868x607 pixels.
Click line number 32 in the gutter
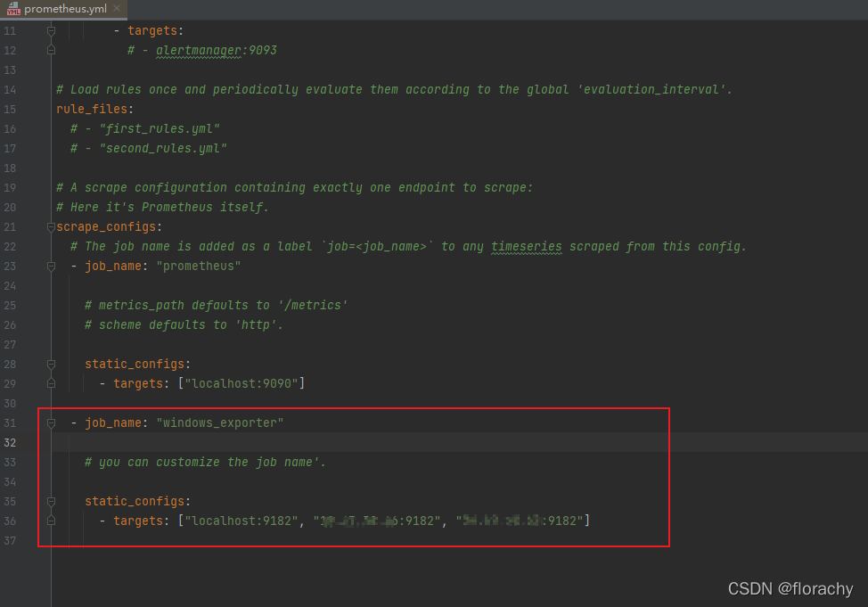10,442
